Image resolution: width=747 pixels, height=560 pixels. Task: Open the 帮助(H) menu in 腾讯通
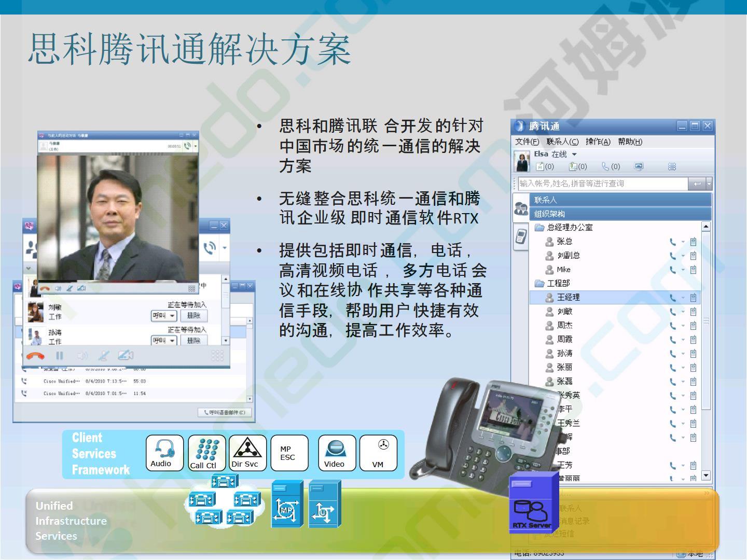pyautogui.click(x=630, y=142)
